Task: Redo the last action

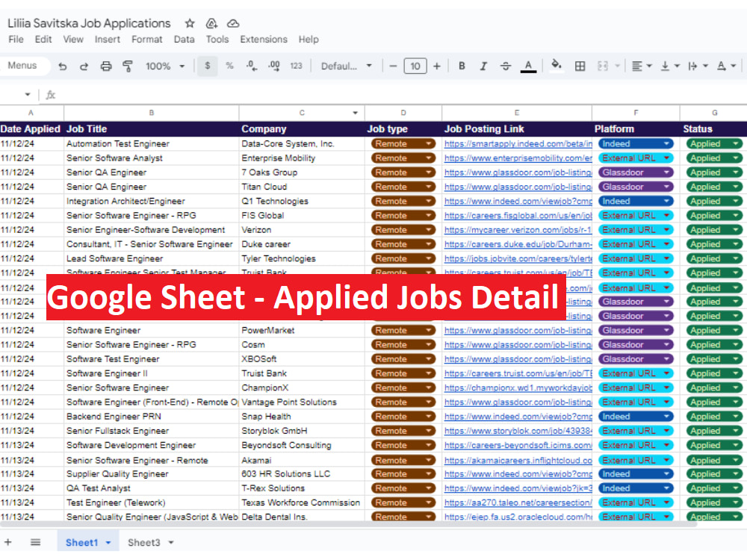Action: (84, 66)
